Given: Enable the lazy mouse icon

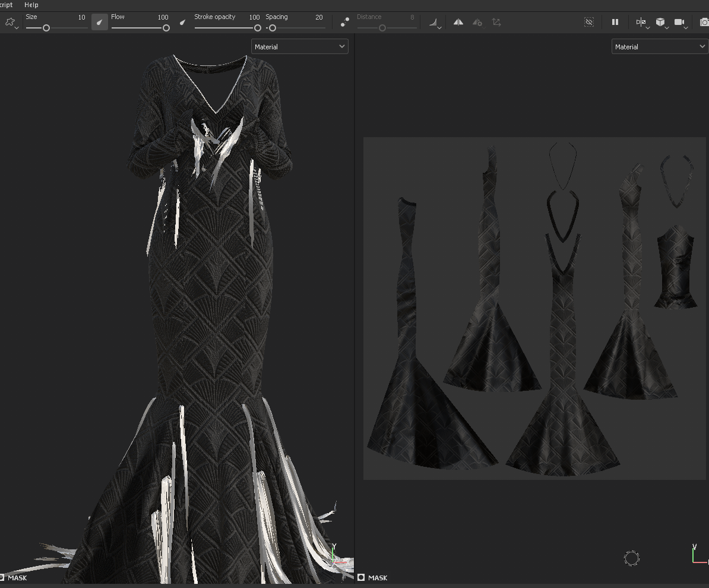Looking at the screenshot, I should click(345, 23).
